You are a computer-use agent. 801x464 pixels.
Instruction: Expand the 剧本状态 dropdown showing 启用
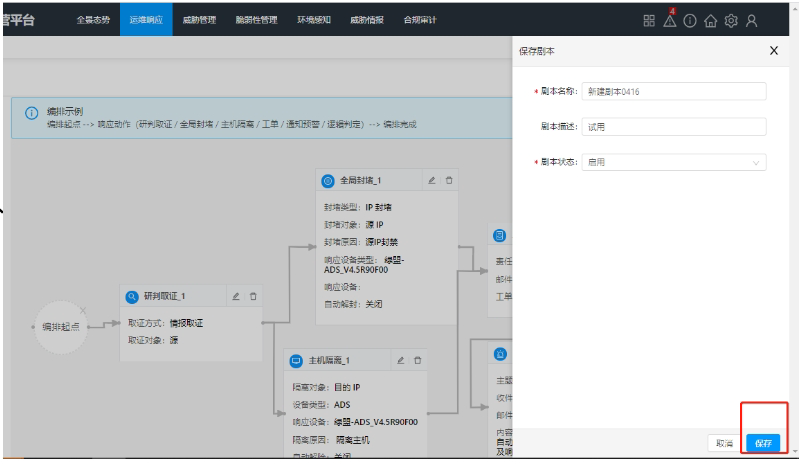[674, 162]
